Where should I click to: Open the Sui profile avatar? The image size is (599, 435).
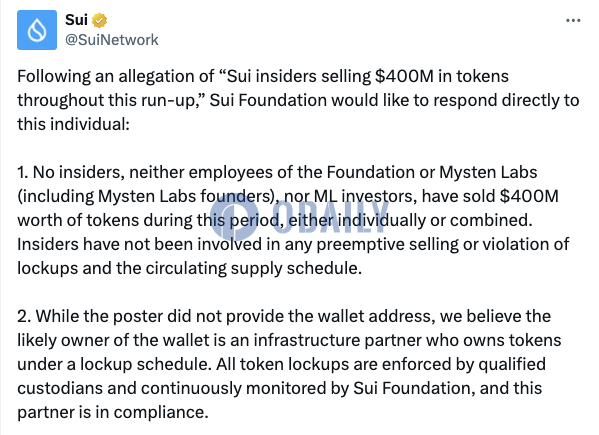click(37, 30)
